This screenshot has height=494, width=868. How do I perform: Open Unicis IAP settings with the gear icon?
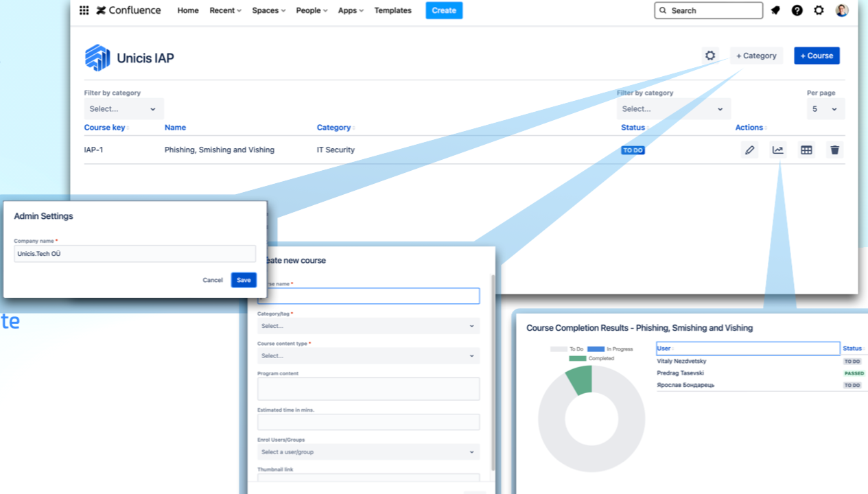[710, 56]
